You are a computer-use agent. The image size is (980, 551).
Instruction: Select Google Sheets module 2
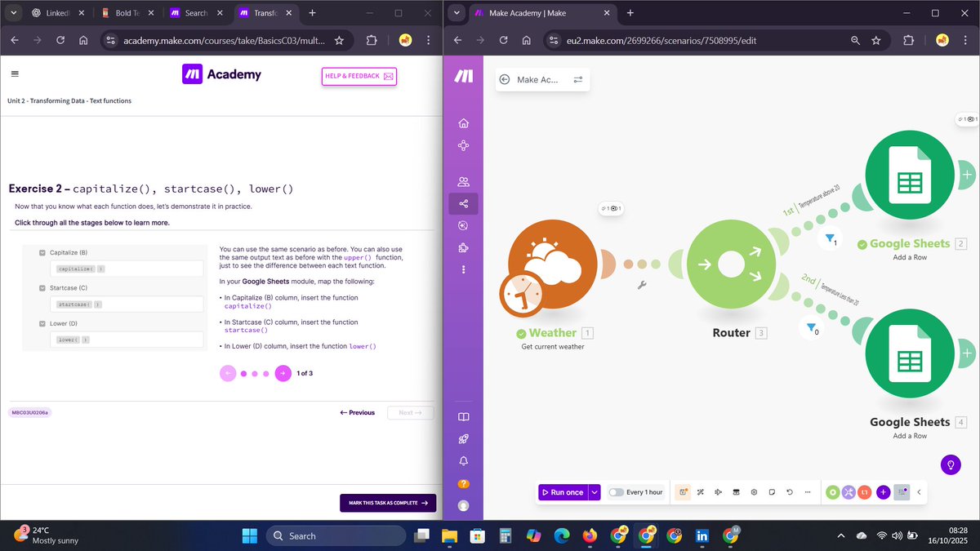point(909,175)
